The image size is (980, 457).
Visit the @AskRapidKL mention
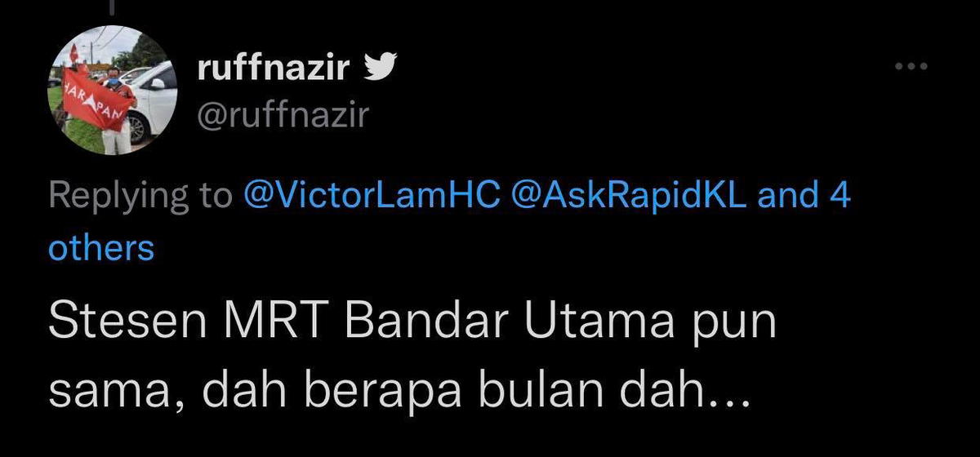click(x=630, y=197)
